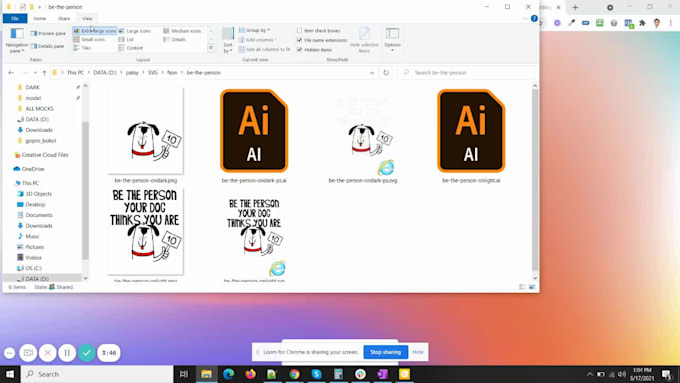The height and width of the screenshot is (383, 680).
Task: Expand the layout gallery more arrow
Action: click(211, 48)
